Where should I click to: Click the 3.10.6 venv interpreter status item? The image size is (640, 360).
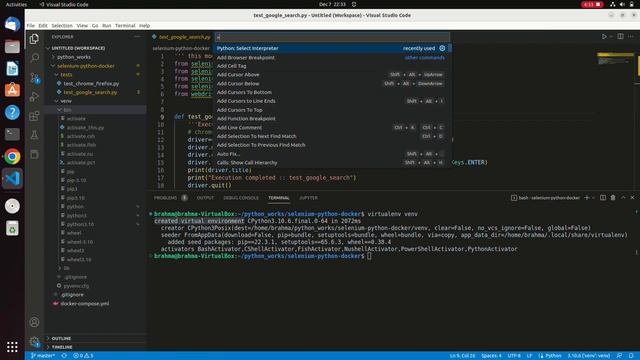[589, 356]
